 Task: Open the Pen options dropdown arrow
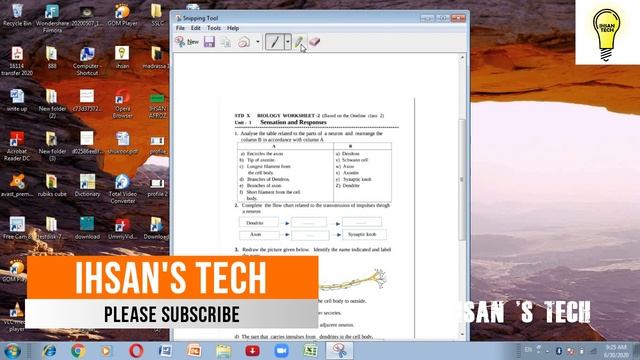coord(288,42)
